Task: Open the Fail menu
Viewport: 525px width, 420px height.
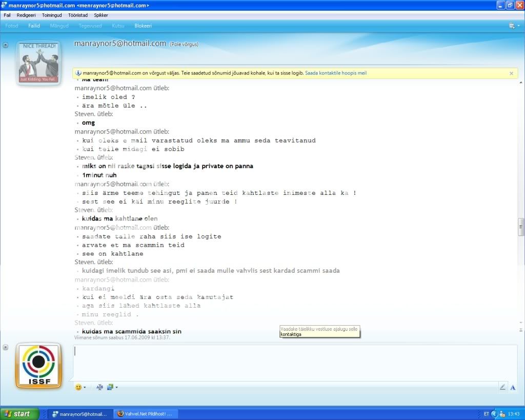Action: (7, 15)
